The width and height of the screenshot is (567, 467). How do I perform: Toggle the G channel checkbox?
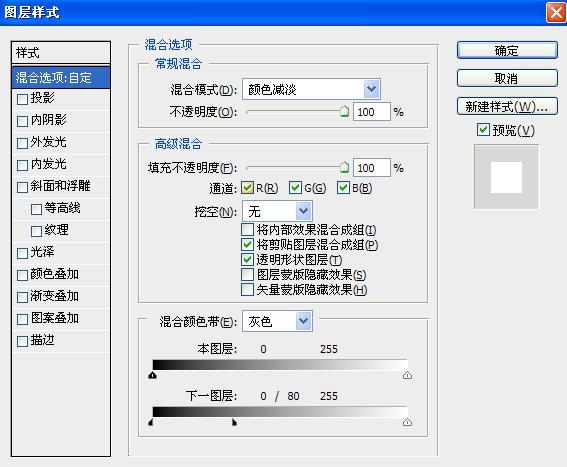click(295, 188)
